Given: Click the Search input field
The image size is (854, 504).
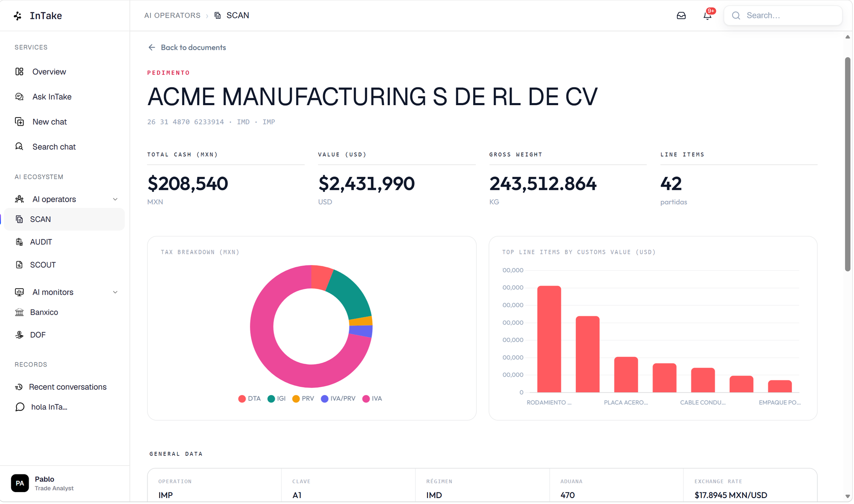Looking at the screenshot, I should pos(784,16).
